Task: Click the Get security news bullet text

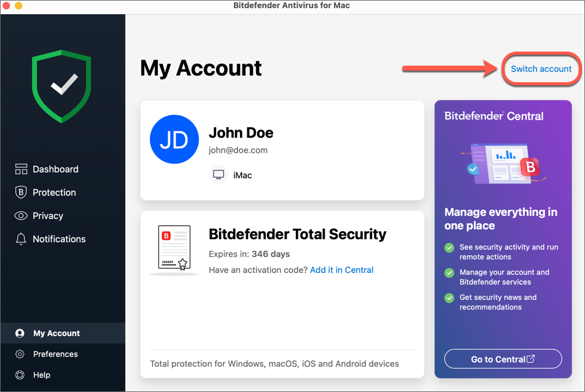Action: click(498, 302)
